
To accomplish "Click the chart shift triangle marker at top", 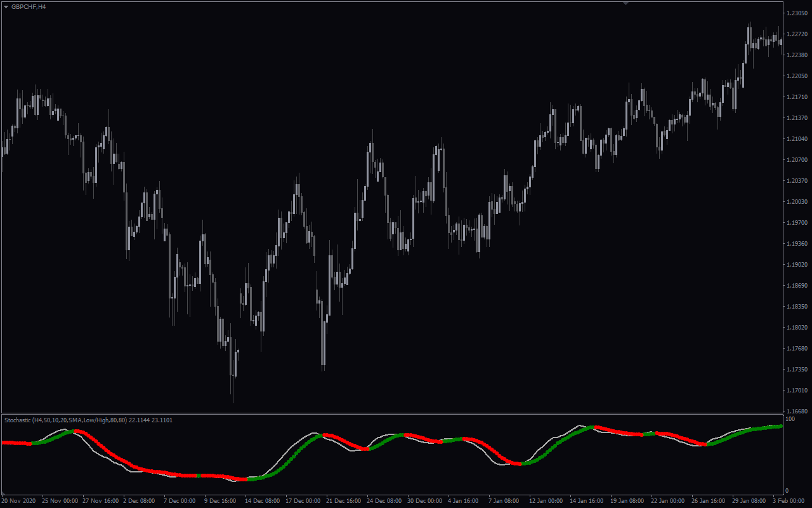I will 626,3.
